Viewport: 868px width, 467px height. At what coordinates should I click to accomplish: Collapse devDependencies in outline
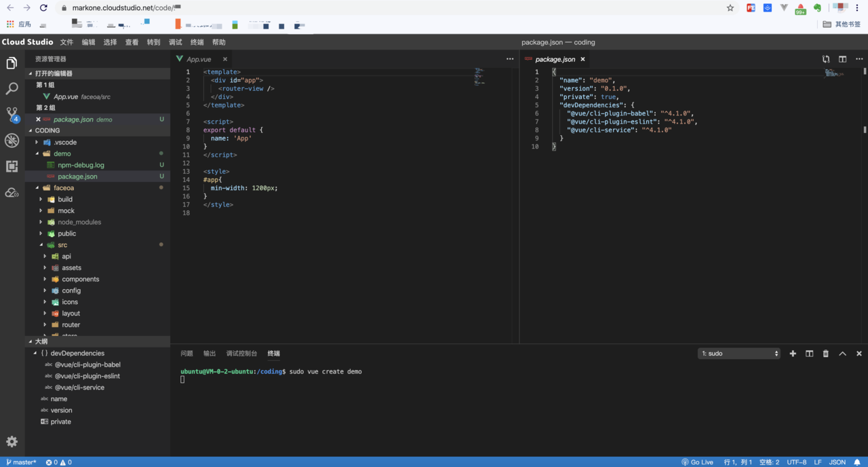point(35,353)
